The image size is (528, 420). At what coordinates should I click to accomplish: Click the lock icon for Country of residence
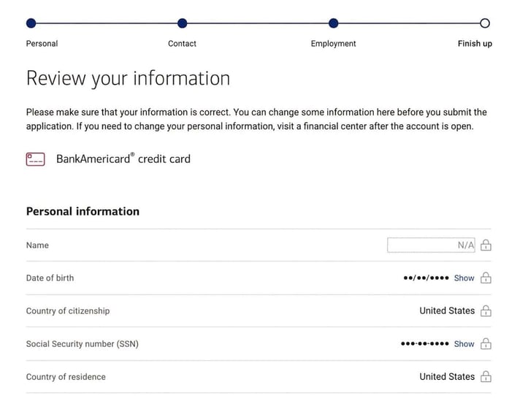tap(486, 376)
